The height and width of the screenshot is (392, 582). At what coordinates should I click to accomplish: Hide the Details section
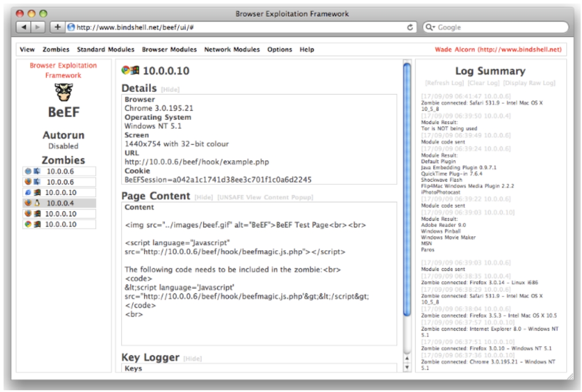click(170, 89)
